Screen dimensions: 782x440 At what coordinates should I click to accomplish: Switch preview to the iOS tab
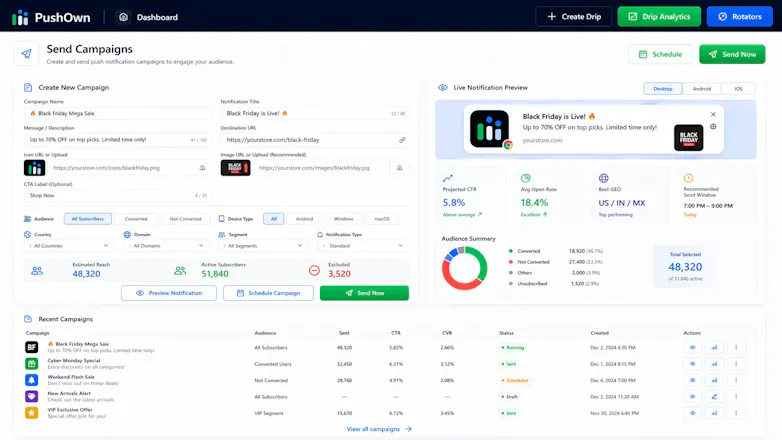pos(738,89)
